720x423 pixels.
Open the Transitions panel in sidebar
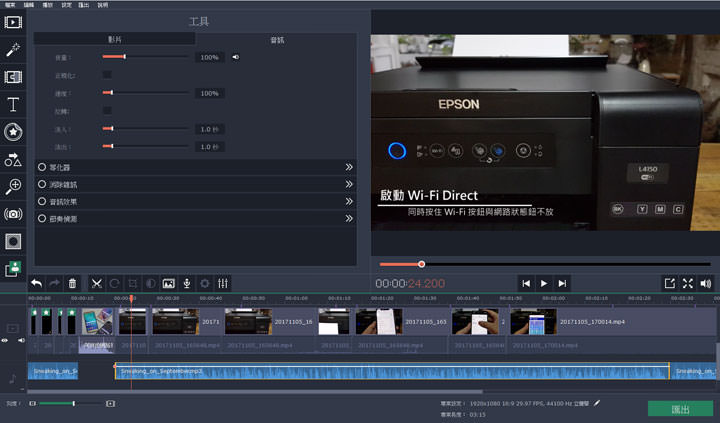(13, 77)
